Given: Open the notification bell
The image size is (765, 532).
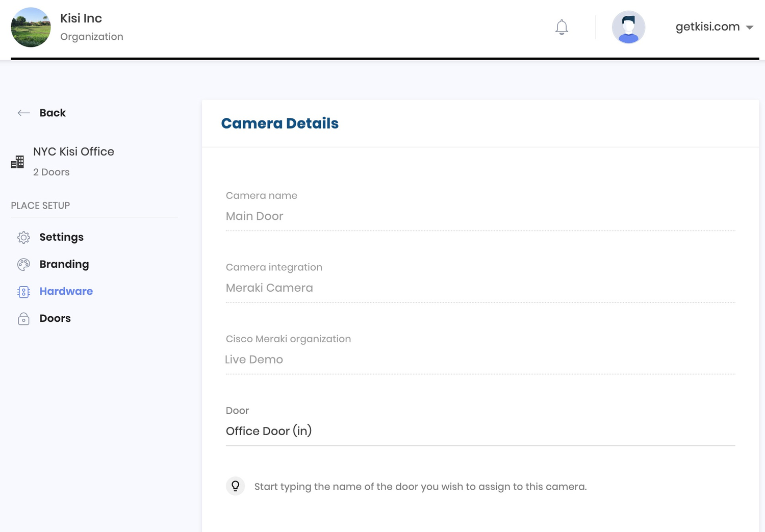Looking at the screenshot, I should click(x=562, y=27).
